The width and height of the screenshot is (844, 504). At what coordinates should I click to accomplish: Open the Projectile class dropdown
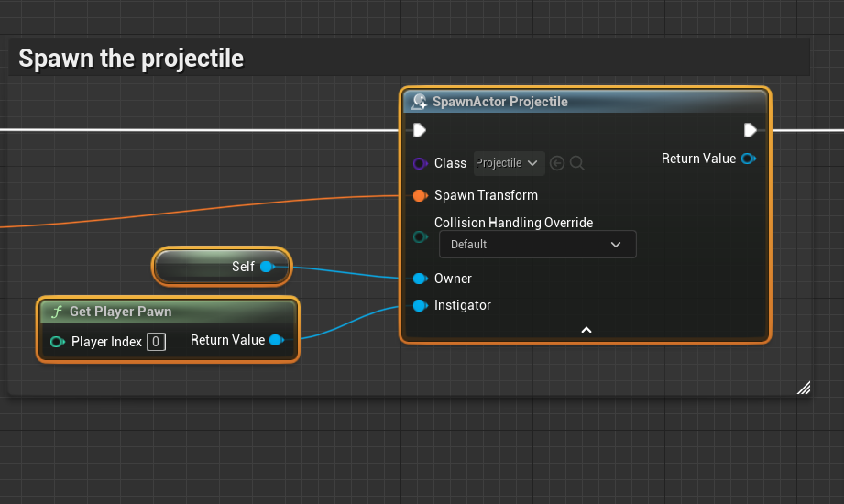[510, 163]
